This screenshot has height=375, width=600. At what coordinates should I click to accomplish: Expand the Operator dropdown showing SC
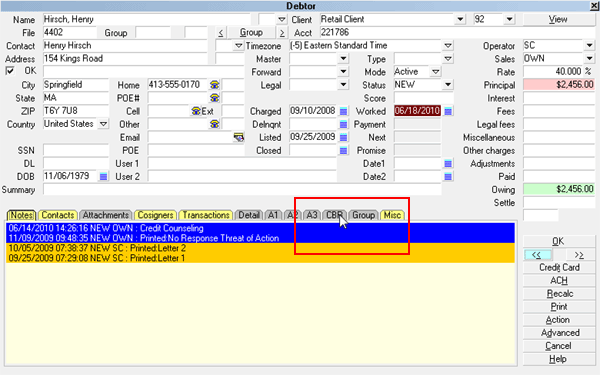click(x=589, y=46)
